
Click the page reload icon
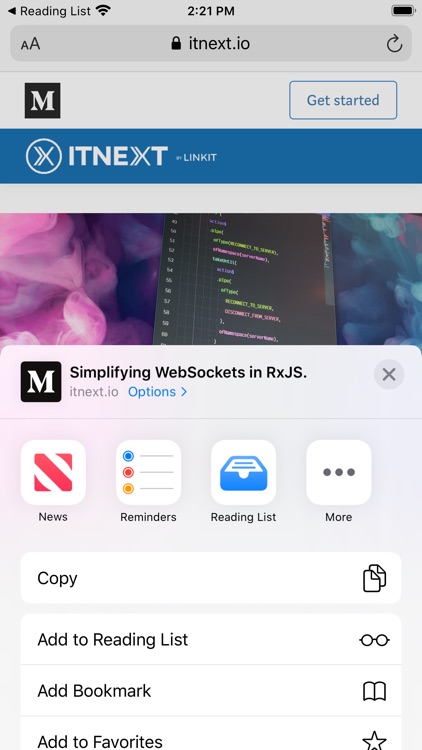[x=394, y=44]
